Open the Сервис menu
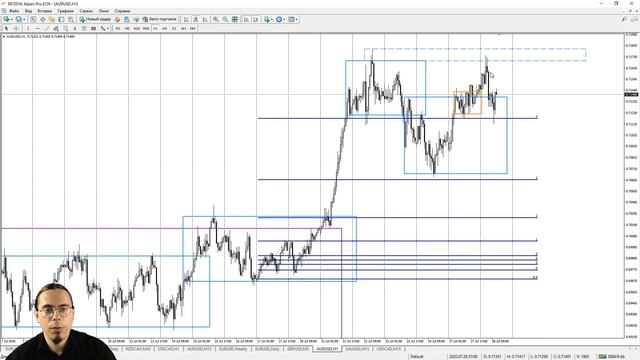This screenshot has width=640, height=360. 86,11
